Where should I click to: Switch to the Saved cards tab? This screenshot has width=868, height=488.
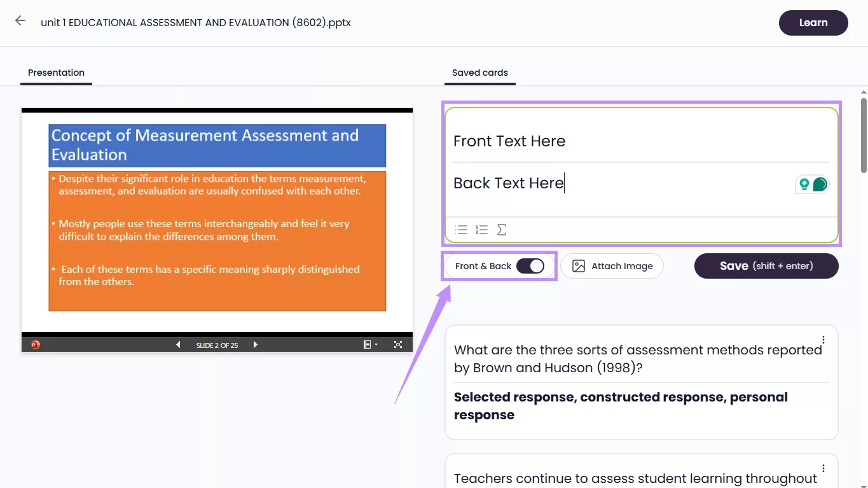tap(479, 73)
